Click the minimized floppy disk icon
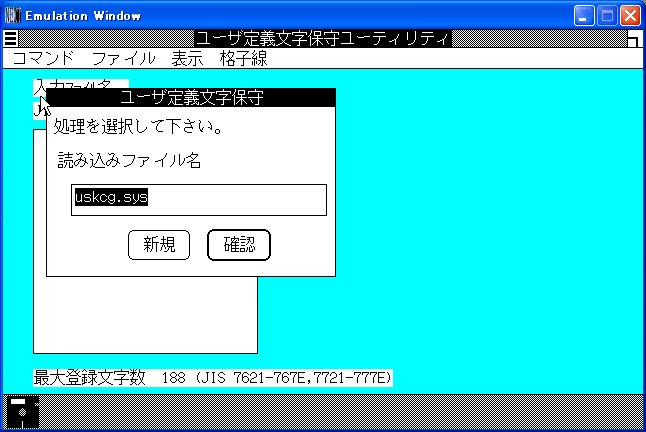The image size is (646, 432). 23,412
